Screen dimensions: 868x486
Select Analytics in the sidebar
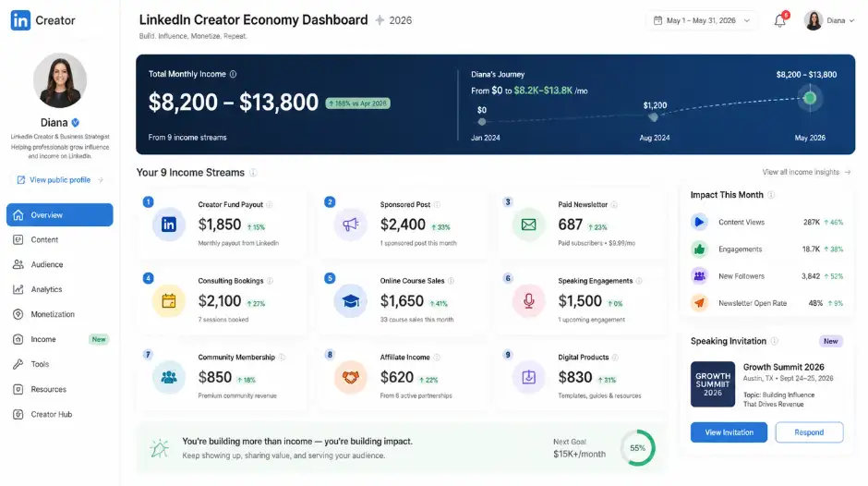60,289
